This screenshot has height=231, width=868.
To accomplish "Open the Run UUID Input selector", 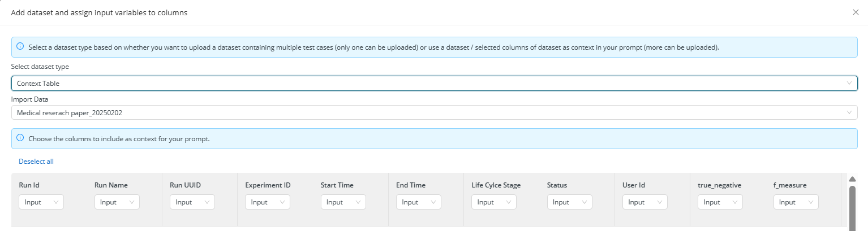I will point(192,202).
